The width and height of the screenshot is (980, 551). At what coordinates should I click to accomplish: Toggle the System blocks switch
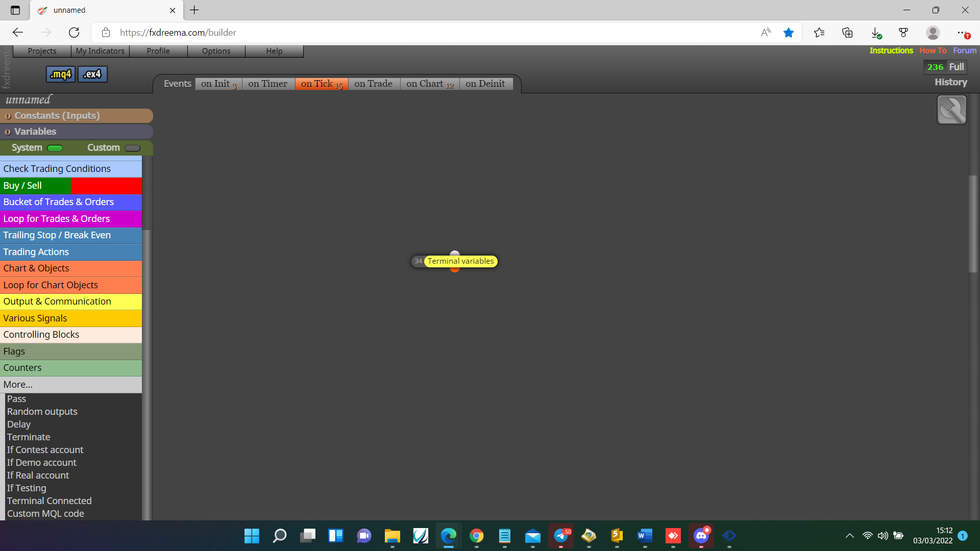point(55,148)
